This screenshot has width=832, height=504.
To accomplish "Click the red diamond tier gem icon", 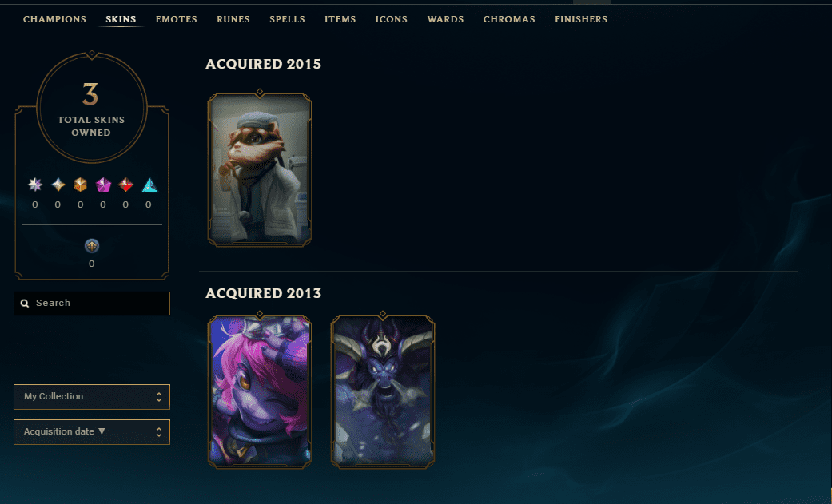I will point(125,184).
